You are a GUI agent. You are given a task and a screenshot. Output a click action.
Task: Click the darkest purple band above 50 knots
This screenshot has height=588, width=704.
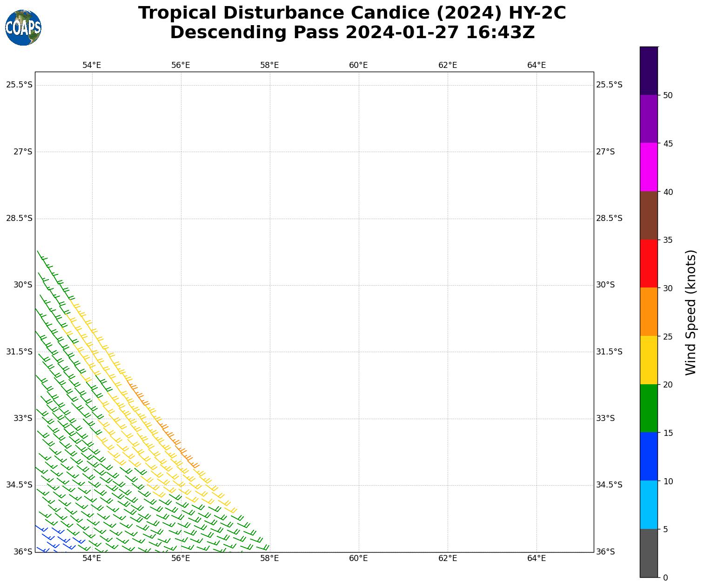(x=649, y=71)
